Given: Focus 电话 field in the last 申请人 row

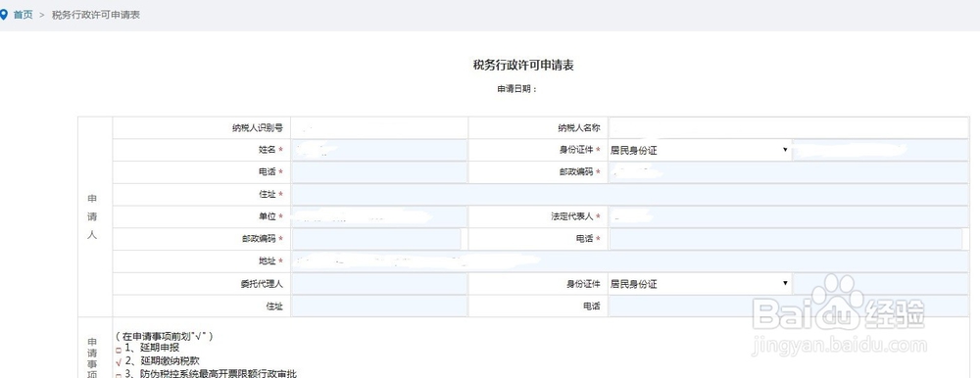Looking at the screenshot, I should pos(788,307).
